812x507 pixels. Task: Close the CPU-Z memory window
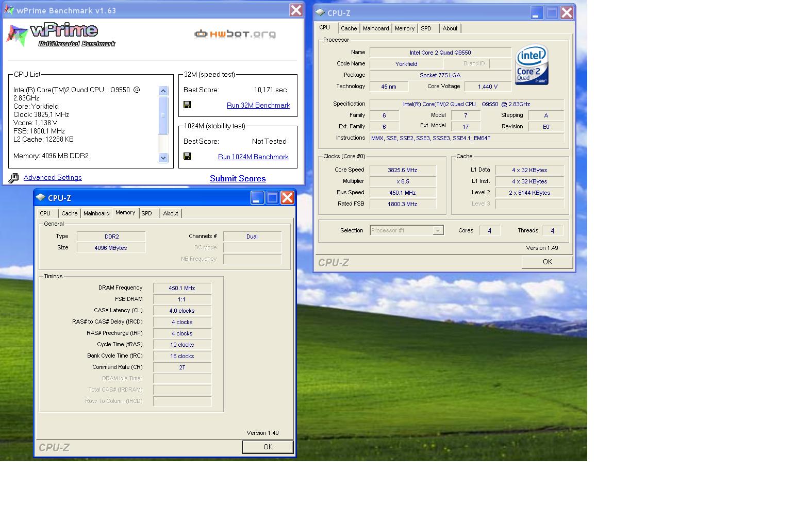tap(287, 198)
